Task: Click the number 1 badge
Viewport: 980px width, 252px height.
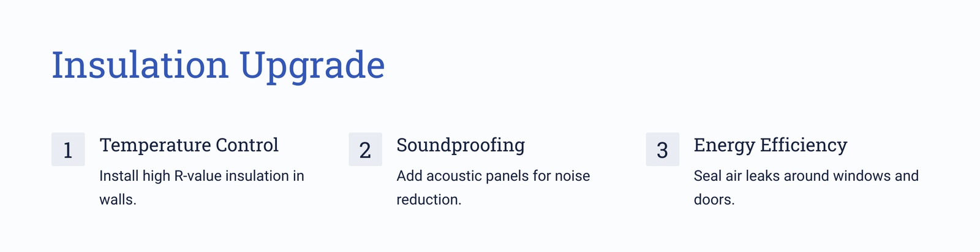Action: tap(68, 149)
